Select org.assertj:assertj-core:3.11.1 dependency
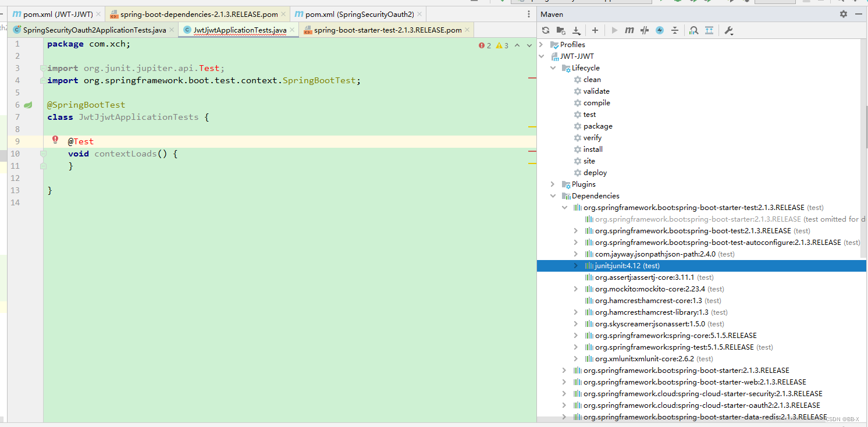 pyautogui.click(x=649, y=277)
